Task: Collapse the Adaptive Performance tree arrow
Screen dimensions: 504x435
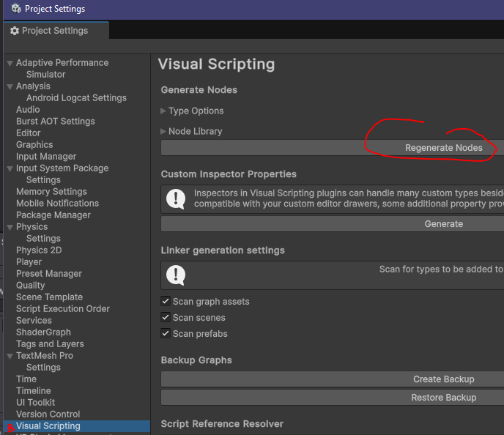Action: point(10,63)
